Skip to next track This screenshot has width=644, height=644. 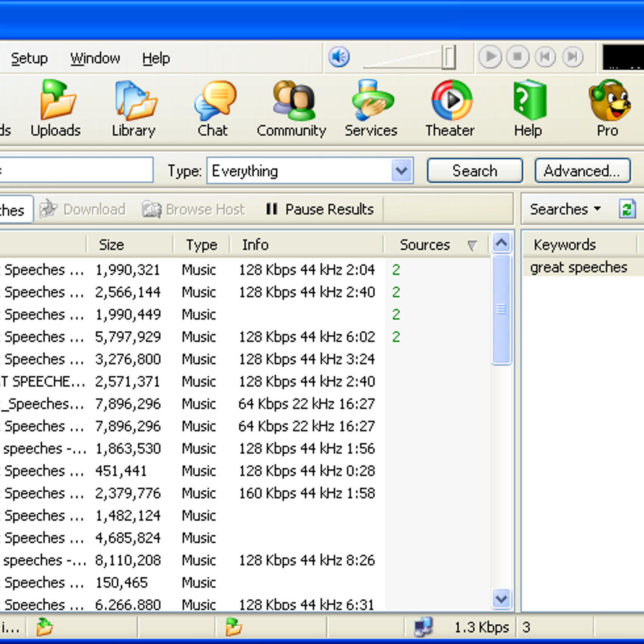[x=573, y=57]
